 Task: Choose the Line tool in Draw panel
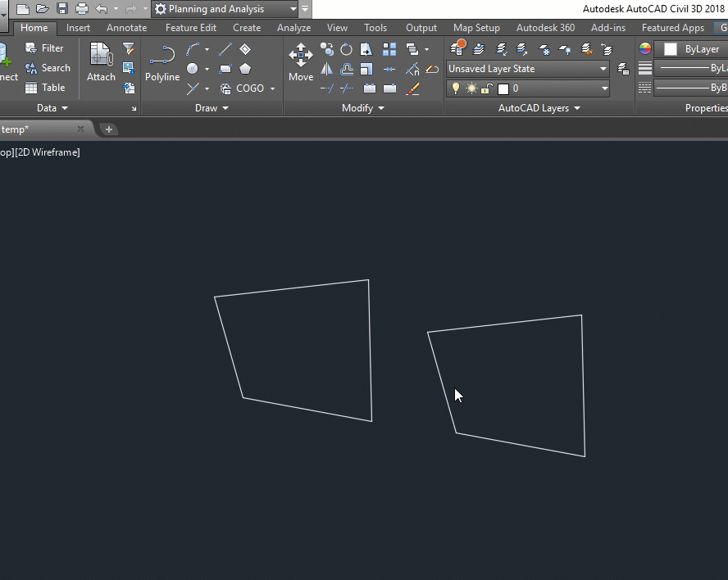click(225, 49)
